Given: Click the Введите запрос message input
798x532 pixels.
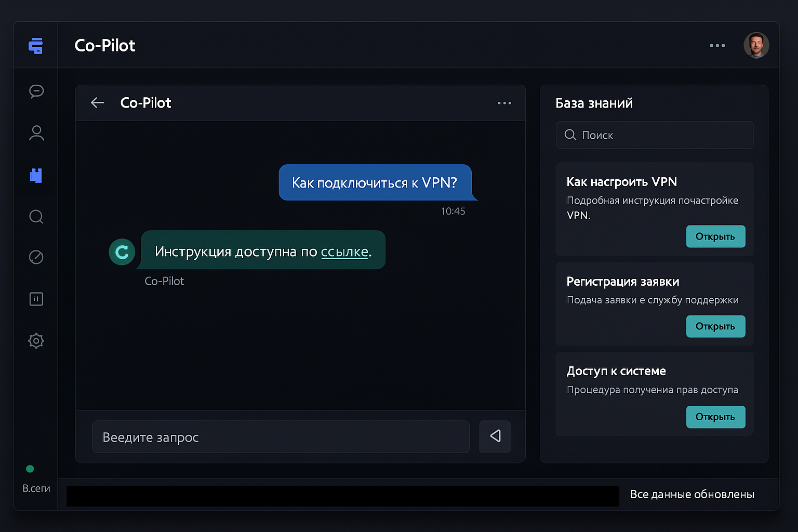Looking at the screenshot, I should click(x=281, y=437).
